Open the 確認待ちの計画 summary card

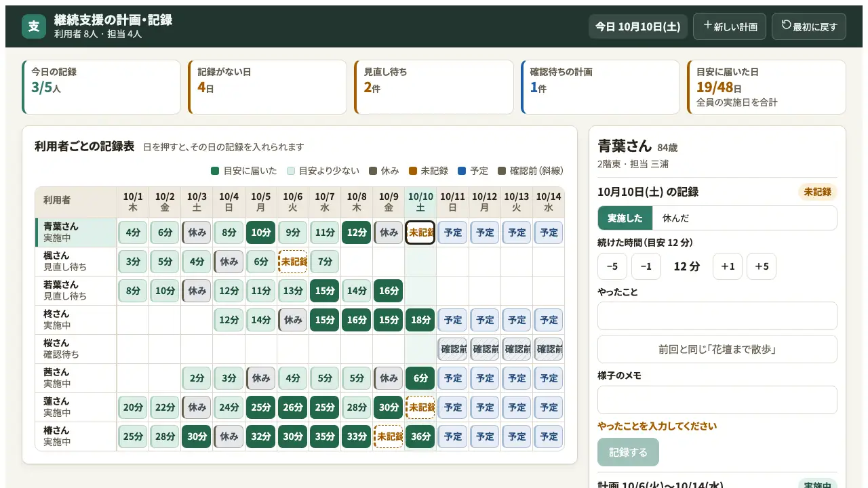tap(600, 87)
